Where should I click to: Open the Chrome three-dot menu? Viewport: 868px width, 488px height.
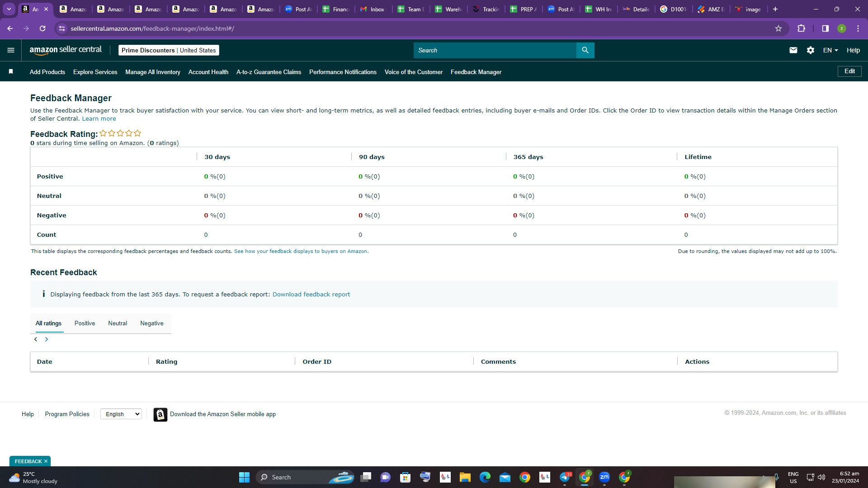(x=858, y=28)
